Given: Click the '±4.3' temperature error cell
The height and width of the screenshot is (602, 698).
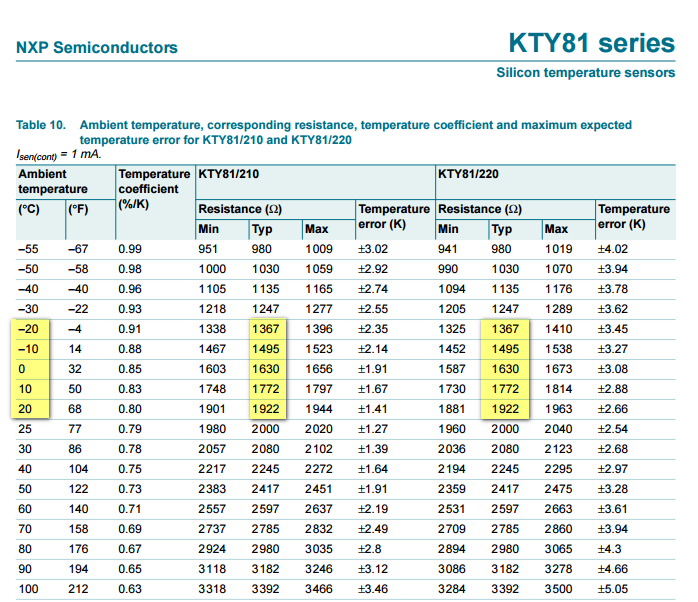Looking at the screenshot, I should click(609, 550).
